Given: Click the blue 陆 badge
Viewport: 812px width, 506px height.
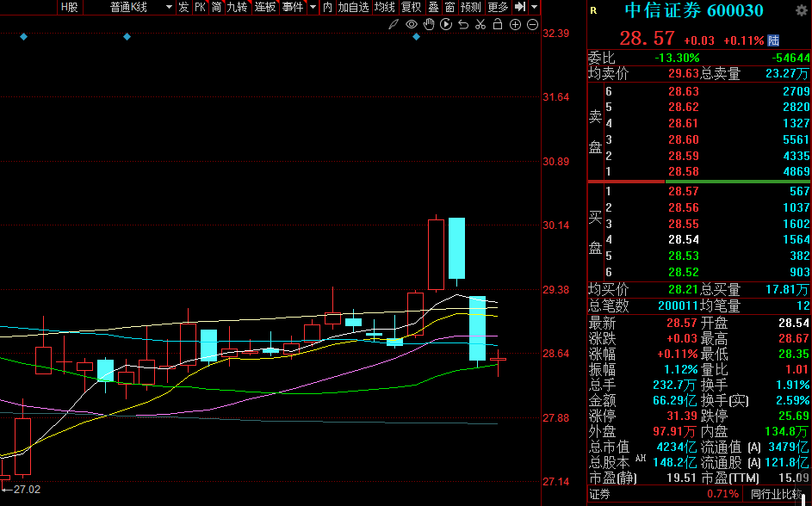Looking at the screenshot, I should (773, 40).
